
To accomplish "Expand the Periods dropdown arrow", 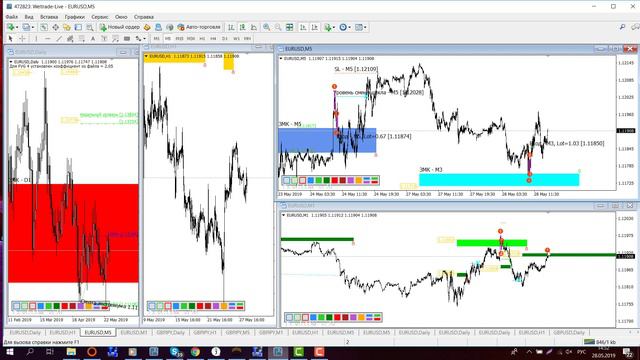I will coord(349,27).
